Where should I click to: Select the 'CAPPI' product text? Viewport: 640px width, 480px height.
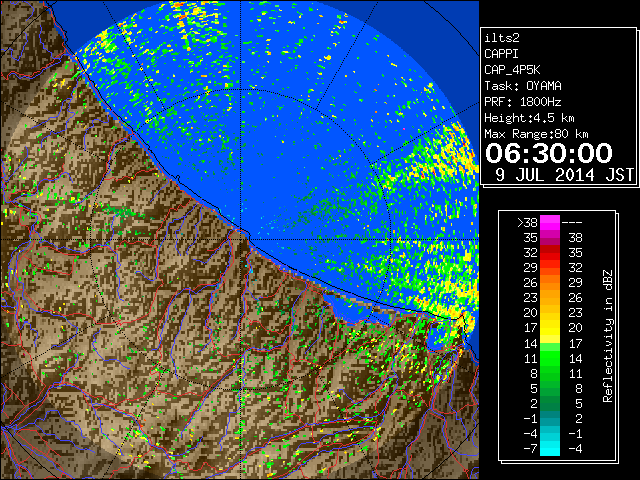coord(501,54)
